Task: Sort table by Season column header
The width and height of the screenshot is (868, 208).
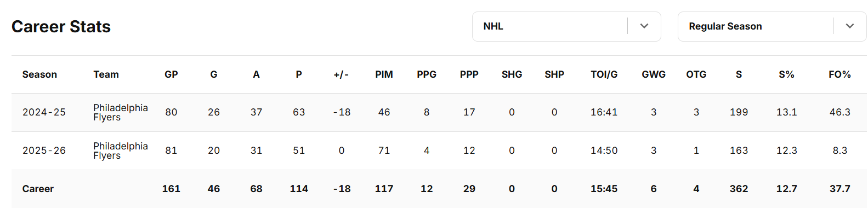Action: pyautogui.click(x=39, y=74)
